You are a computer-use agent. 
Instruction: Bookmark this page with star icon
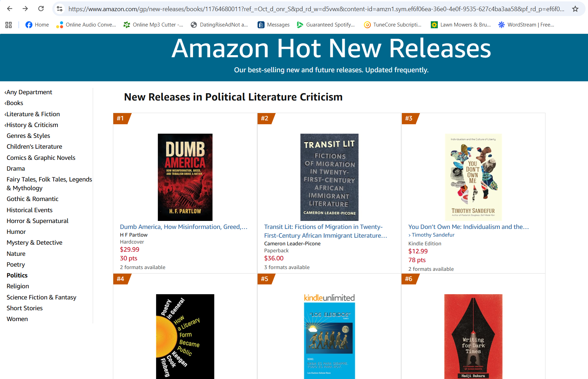click(575, 9)
